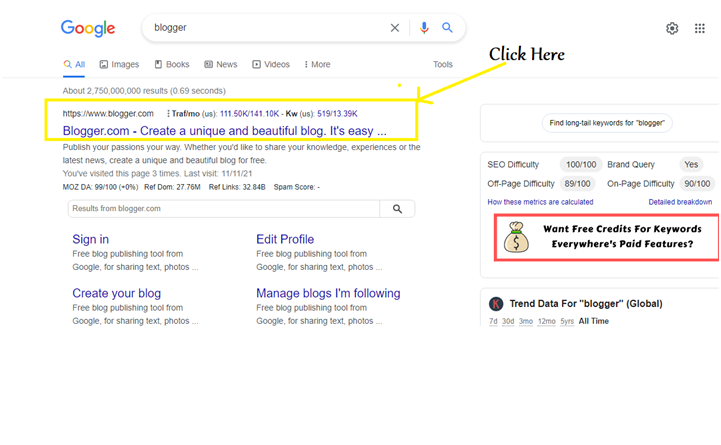Switch to Images tab
The width and height of the screenshot is (721, 445).
click(119, 64)
